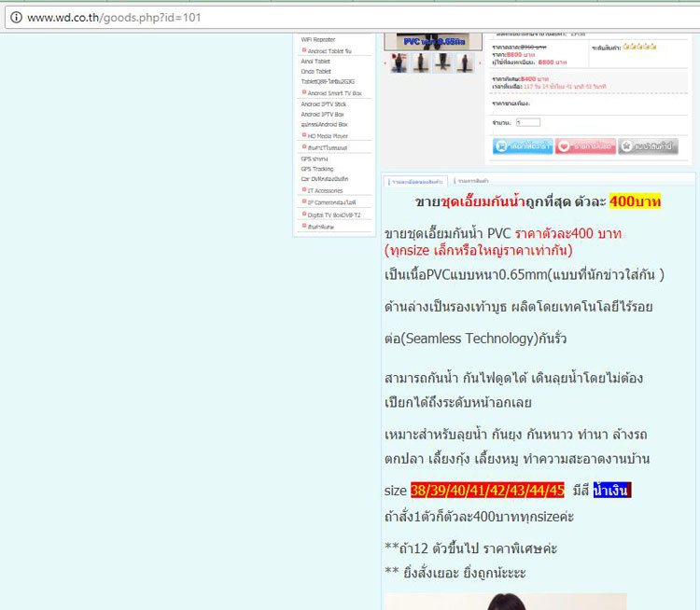
Task: Click the site info icon in address bar
Action: pos(16,18)
